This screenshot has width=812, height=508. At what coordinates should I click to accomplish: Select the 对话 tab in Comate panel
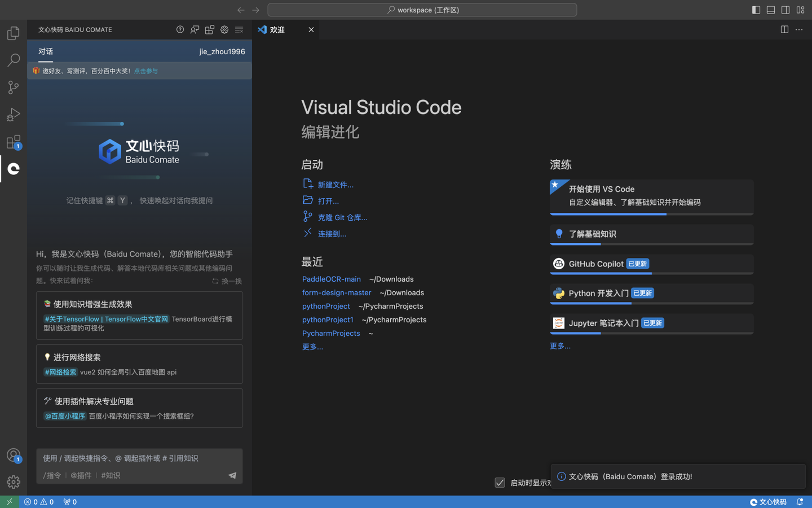46,51
